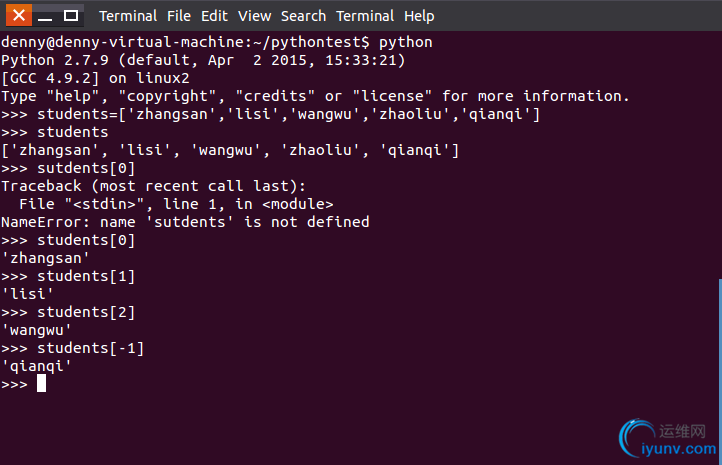The width and height of the screenshot is (722, 465).
Task: Maximize the terminal window
Action: click(x=70, y=15)
